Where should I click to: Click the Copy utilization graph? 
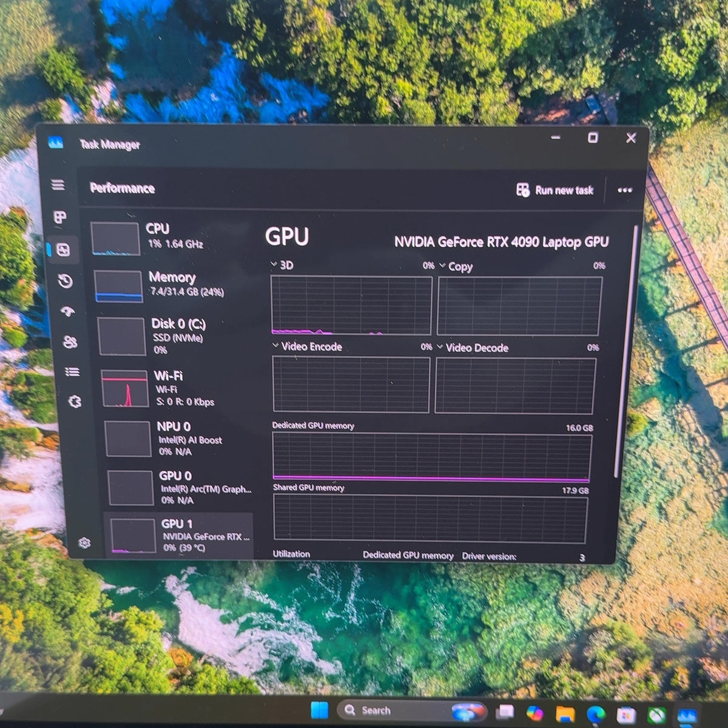tap(519, 306)
